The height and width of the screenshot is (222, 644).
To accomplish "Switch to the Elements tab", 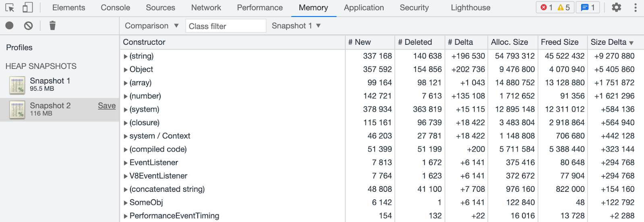I will point(68,8).
